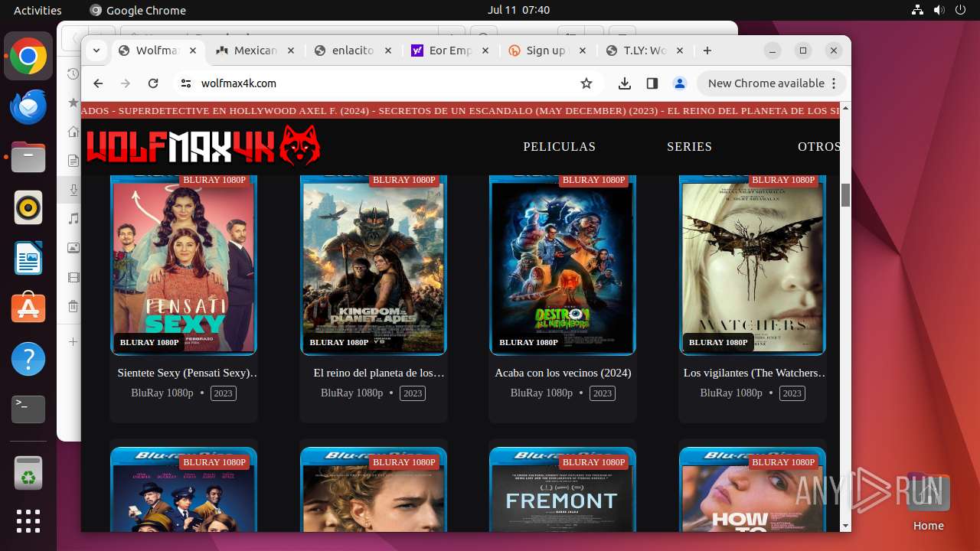Click El reino del planeta de los title
This screenshot has height=551, width=980.
(x=379, y=373)
